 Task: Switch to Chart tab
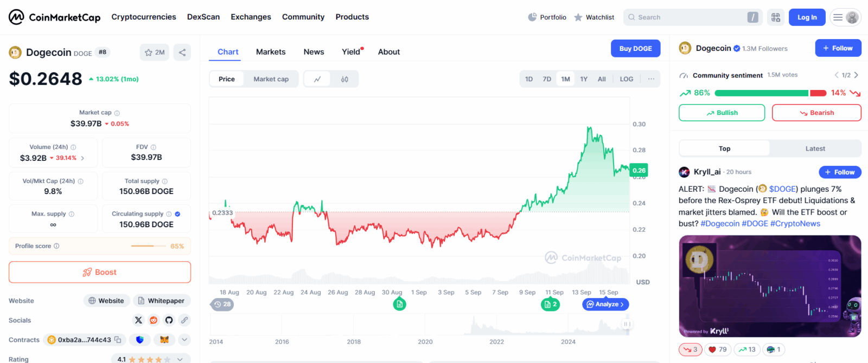click(228, 52)
